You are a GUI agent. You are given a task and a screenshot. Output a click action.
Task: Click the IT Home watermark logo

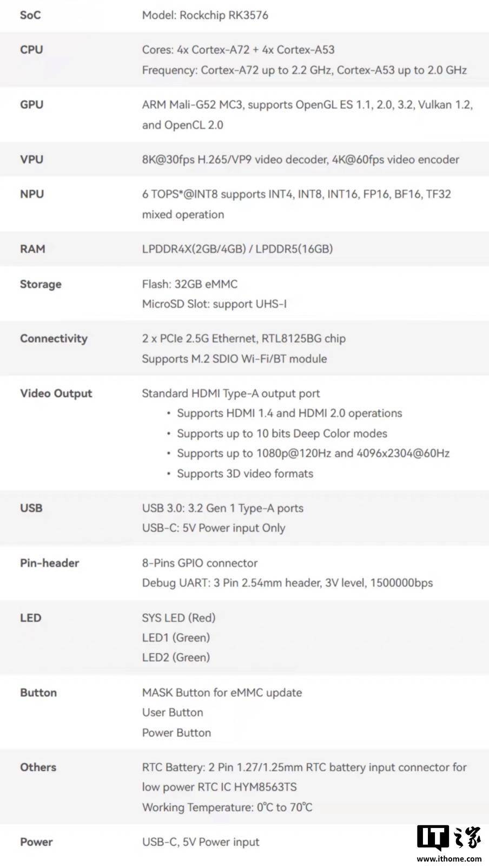click(x=448, y=838)
